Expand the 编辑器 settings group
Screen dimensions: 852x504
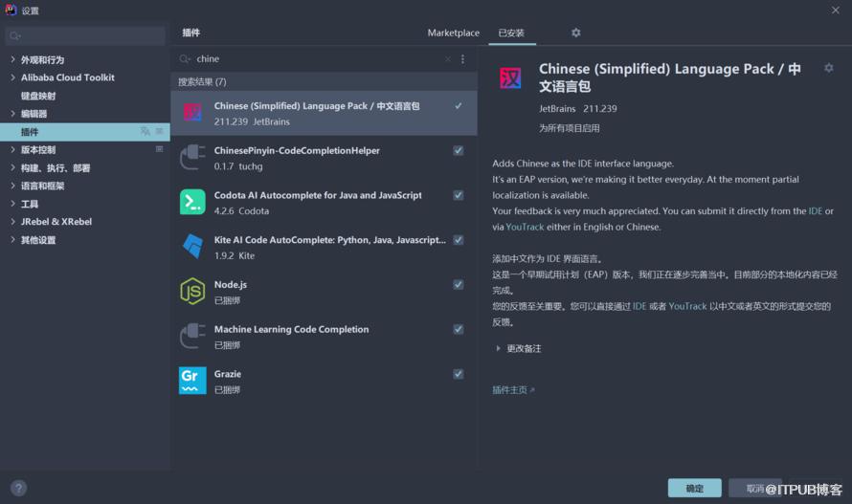[12, 113]
